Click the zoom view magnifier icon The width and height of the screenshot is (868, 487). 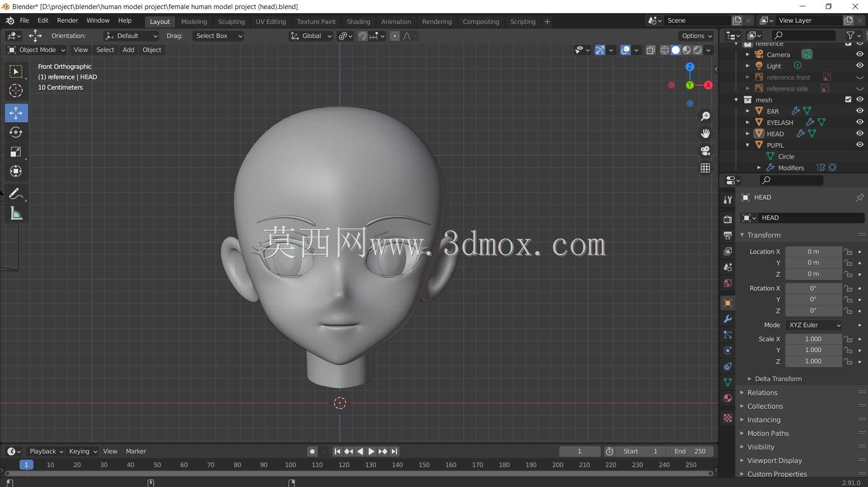[x=705, y=116]
